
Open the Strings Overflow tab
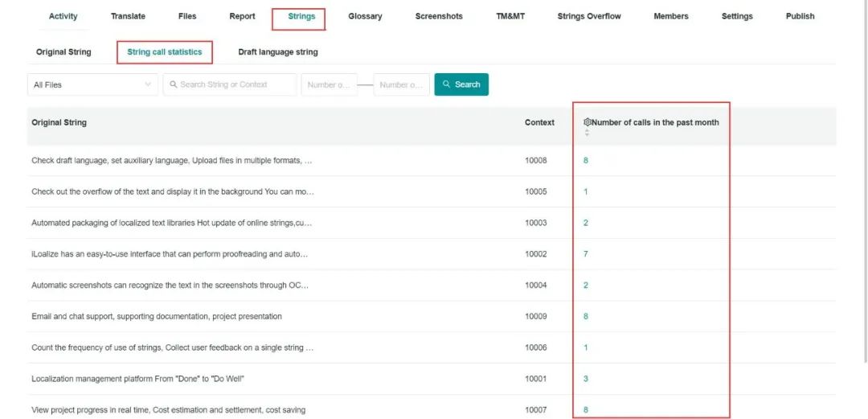click(589, 16)
